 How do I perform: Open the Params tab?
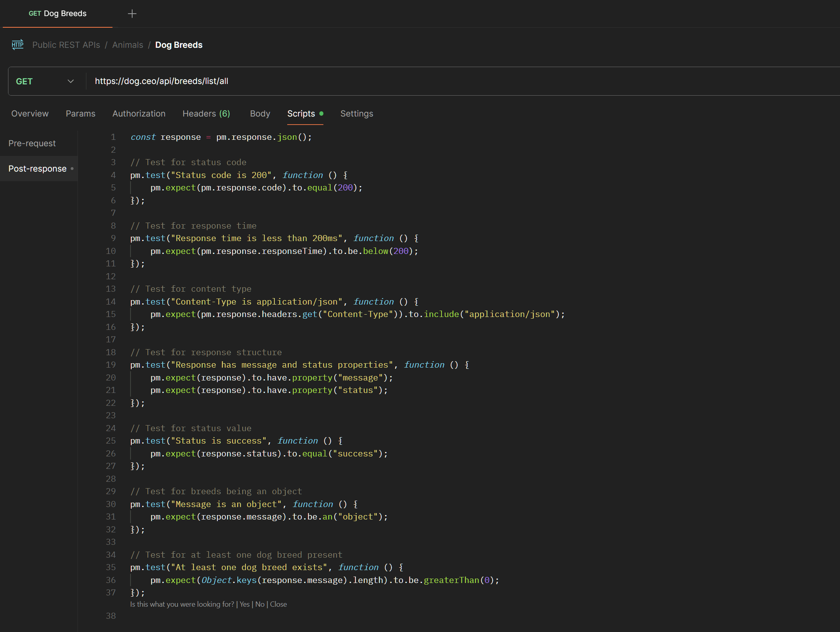[80, 114]
